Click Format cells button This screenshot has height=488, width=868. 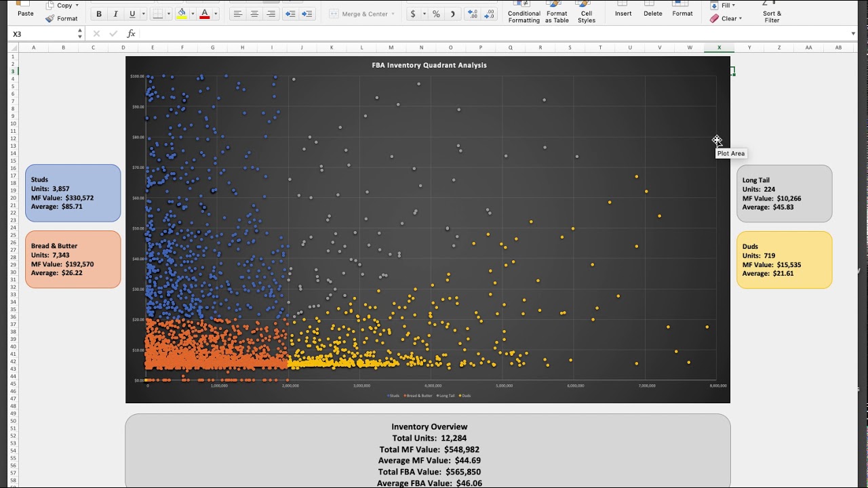click(682, 9)
